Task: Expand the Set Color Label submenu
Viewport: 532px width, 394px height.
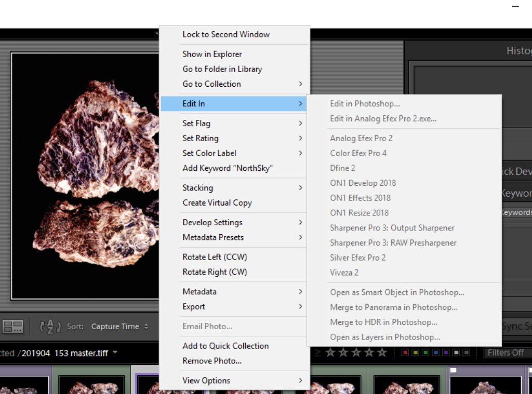Action: point(234,153)
